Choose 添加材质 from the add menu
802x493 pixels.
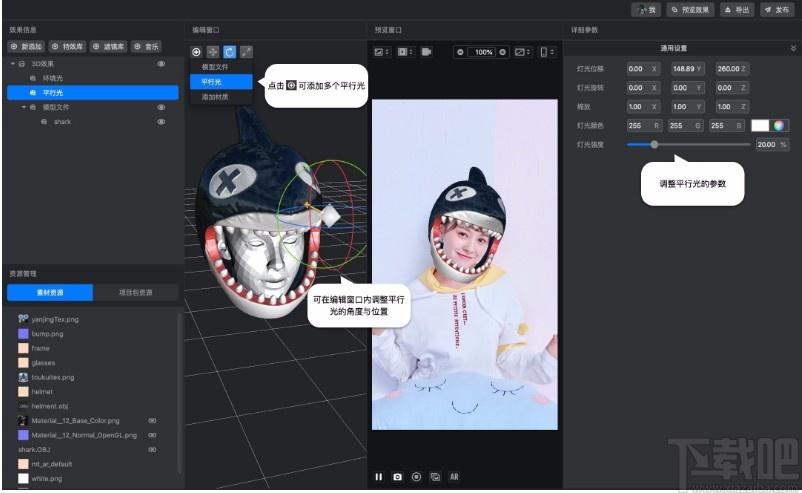221,97
